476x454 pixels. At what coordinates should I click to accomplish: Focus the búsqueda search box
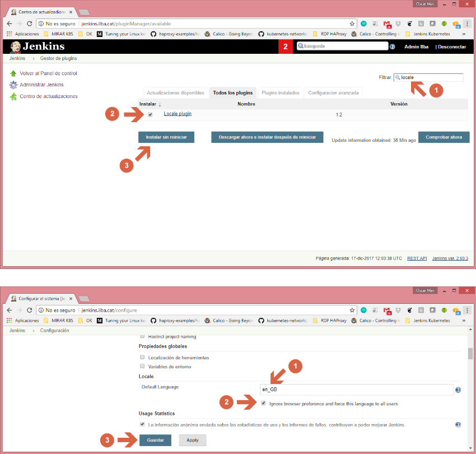342,46
